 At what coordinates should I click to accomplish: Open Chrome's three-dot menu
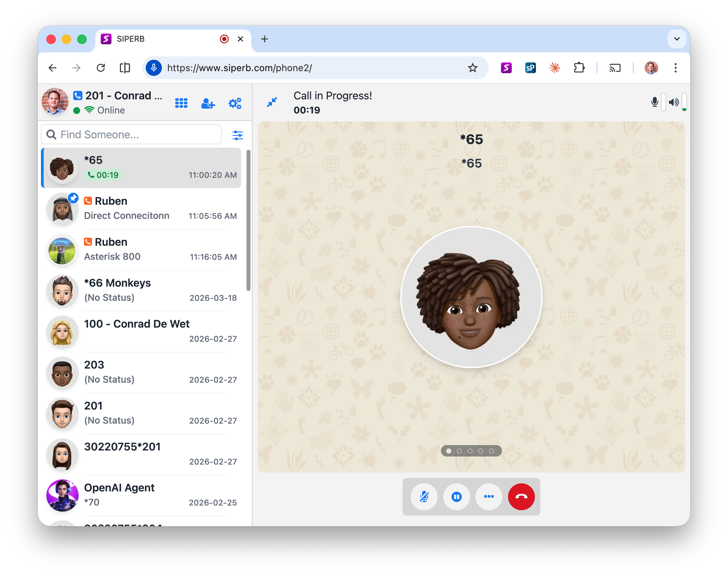coord(675,68)
